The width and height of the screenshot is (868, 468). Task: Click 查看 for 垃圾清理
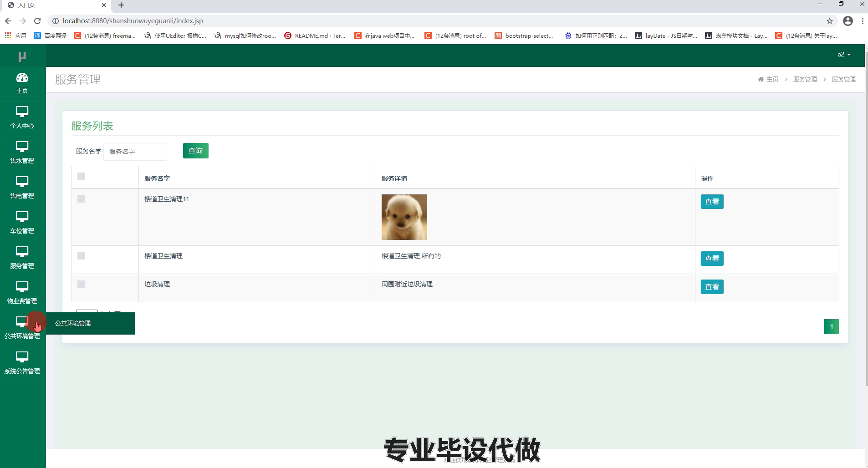[712, 287]
